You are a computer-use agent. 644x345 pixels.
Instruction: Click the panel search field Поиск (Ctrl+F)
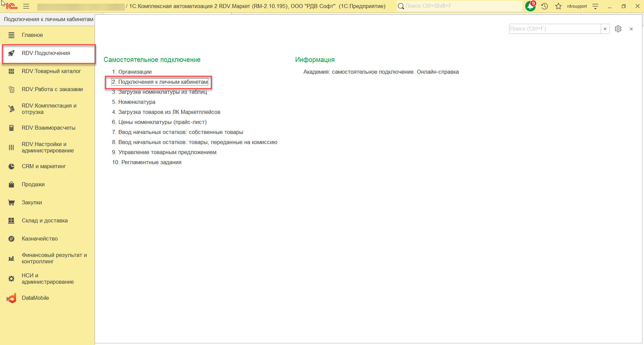pos(555,29)
